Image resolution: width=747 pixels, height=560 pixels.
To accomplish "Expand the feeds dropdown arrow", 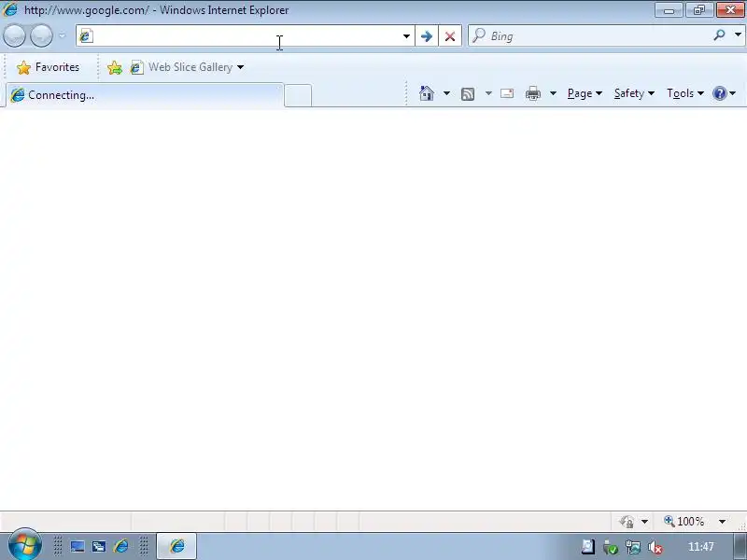I will point(488,93).
